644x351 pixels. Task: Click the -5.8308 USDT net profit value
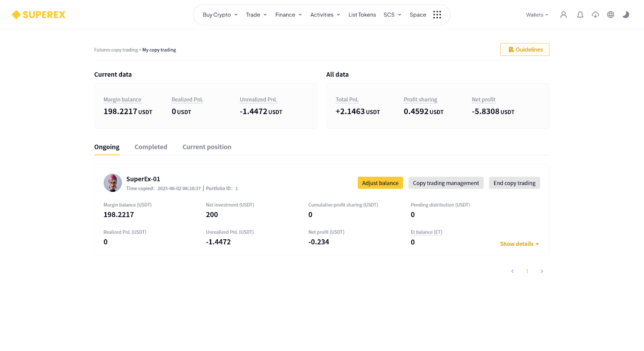coord(493,111)
